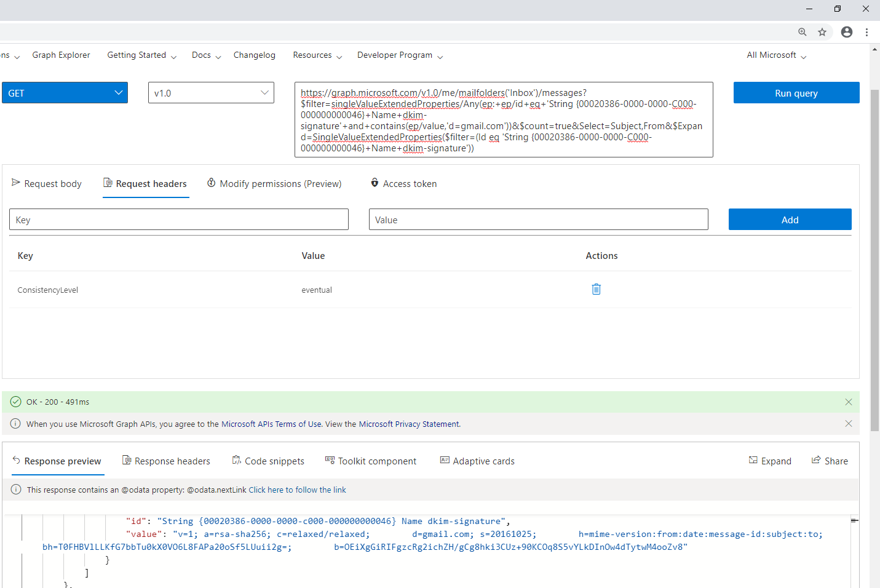Select the ConsistencyLevel key cell

click(x=48, y=290)
